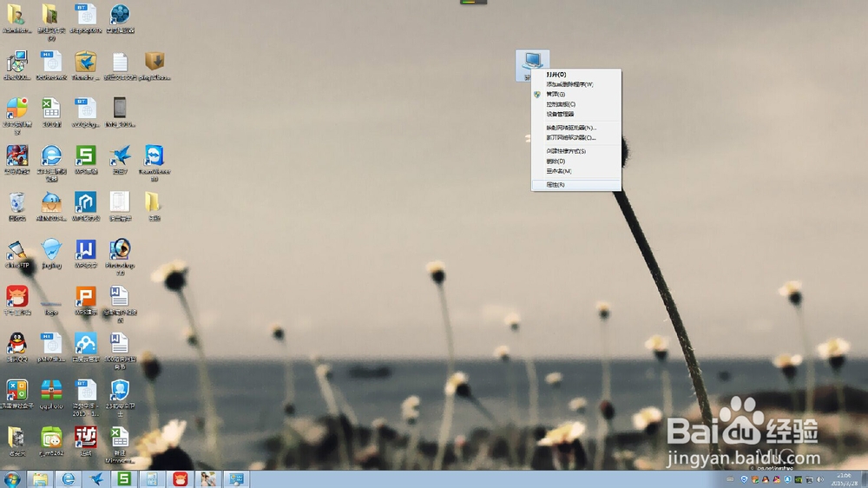Select the Recycle Bin icon
This screenshot has height=488, width=868.
click(16, 206)
